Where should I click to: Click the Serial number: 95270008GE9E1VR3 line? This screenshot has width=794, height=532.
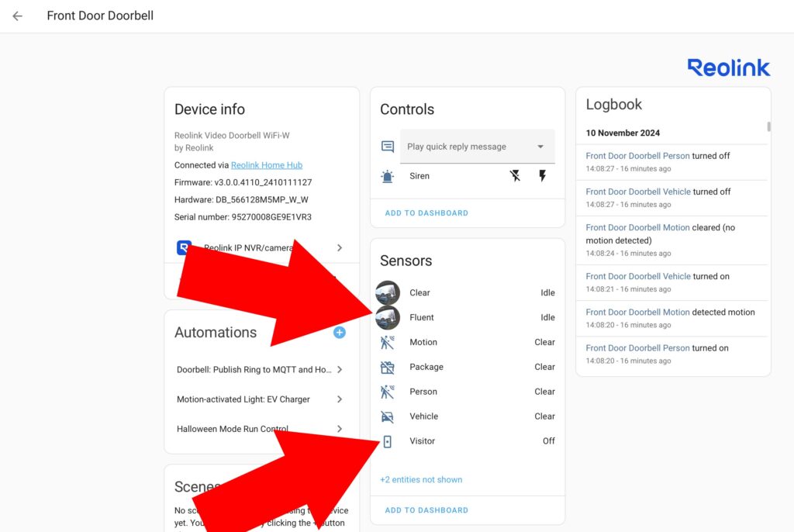pos(243,217)
